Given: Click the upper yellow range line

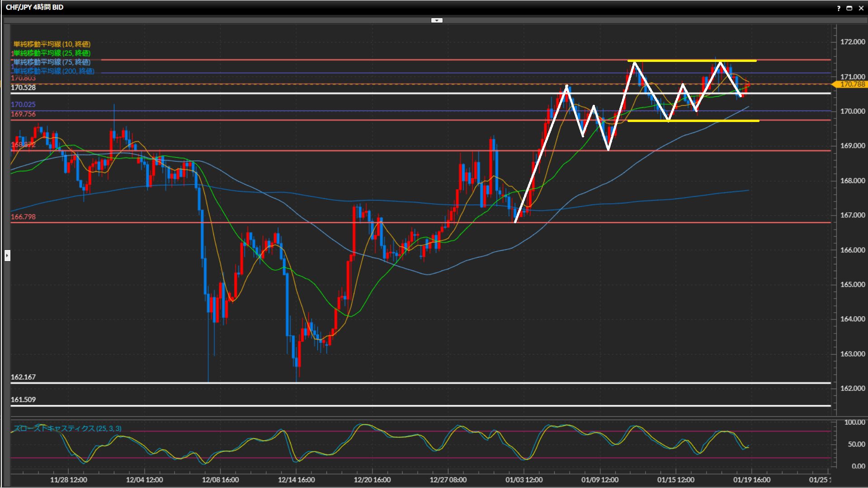Looking at the screenshot, I should [678, 61].
